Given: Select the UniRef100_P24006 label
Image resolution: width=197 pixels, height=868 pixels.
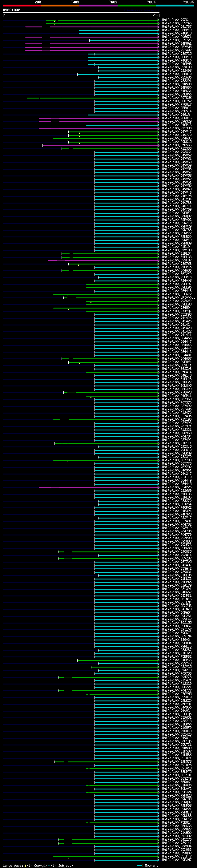Looking at the screenshot, I should [x=176, y=281].
